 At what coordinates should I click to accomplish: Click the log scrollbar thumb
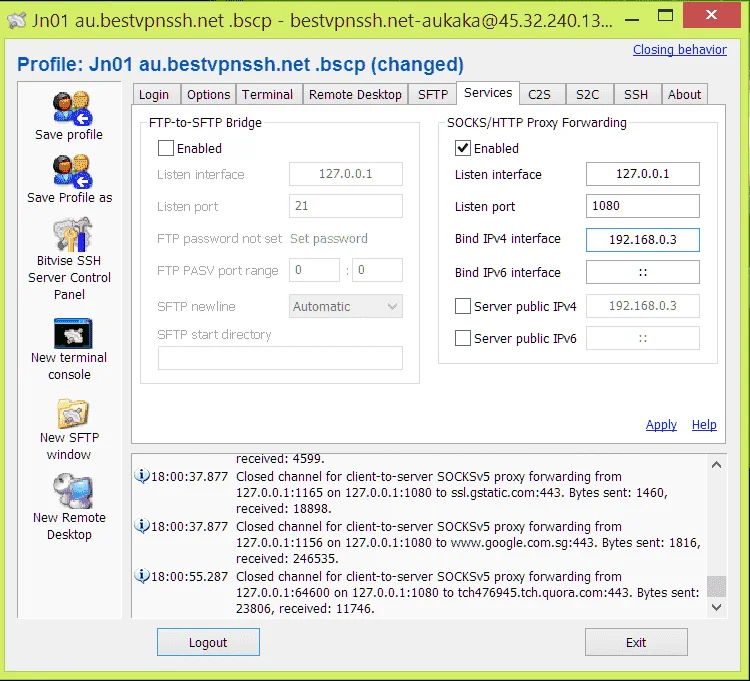pos(716,586)
